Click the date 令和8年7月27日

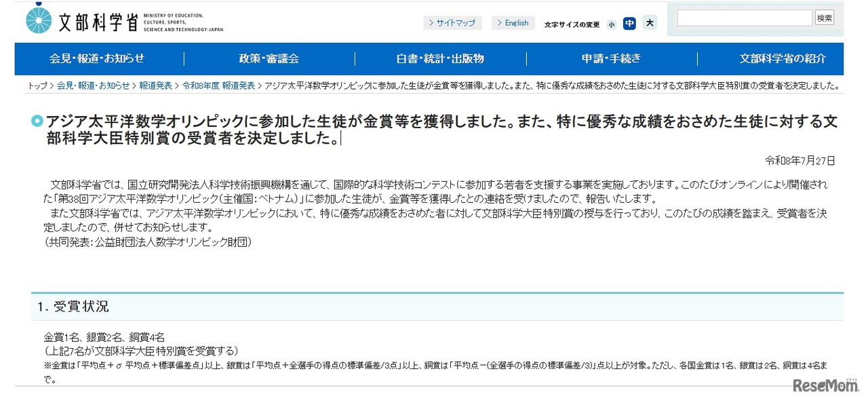pos(800,161)
